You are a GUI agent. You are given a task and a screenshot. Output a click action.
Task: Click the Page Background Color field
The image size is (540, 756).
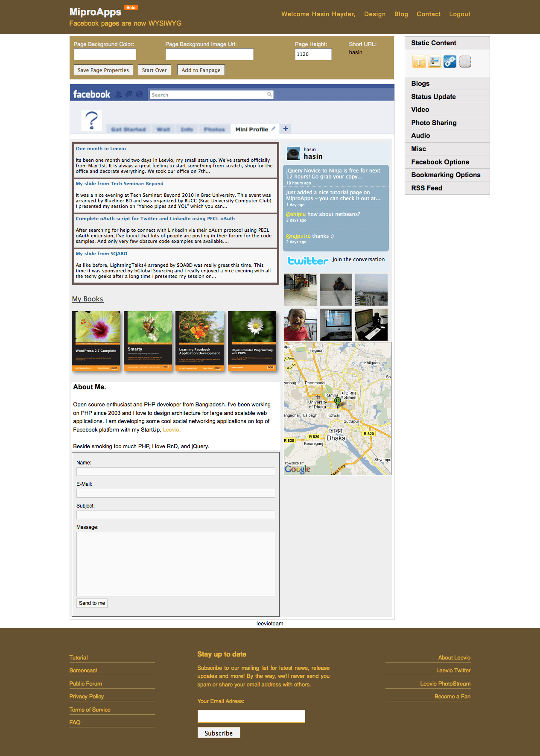coord(105,55)
